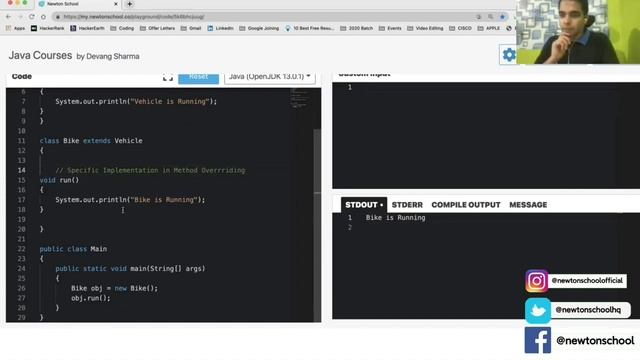Click the 'Vehicle is Running' println line

(136, 101)
